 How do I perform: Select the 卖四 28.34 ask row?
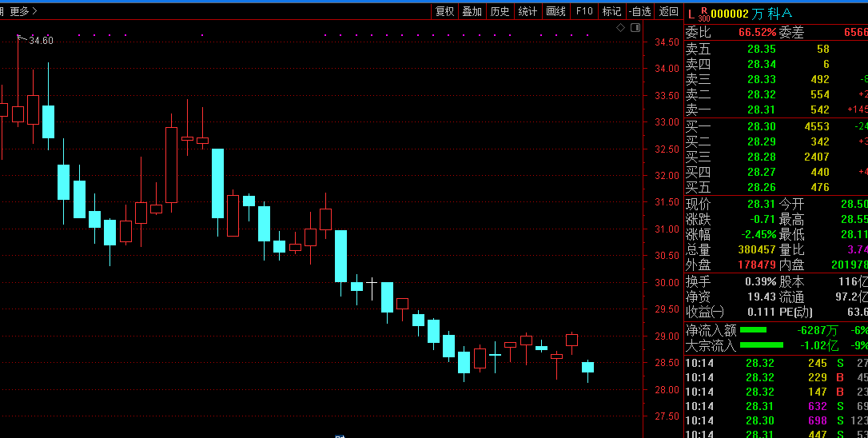776,64
